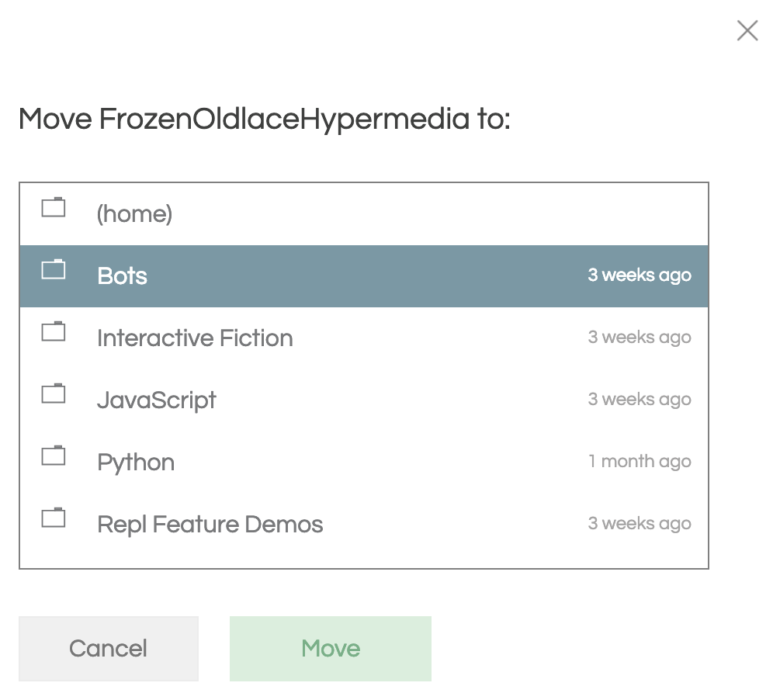Click the Repl Feature Demos timestamp
The width and height of the screenshot is (773, 700).
point(640,524)
